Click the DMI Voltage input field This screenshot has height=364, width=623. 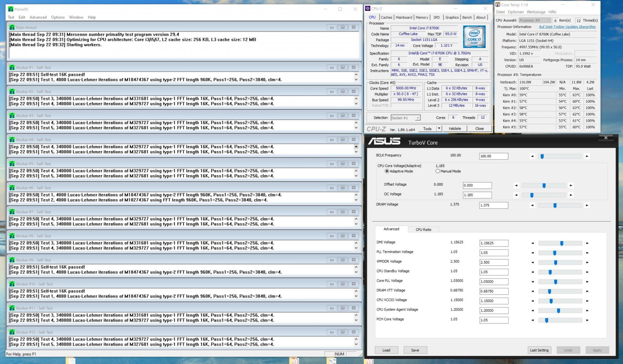coord(494,243)
